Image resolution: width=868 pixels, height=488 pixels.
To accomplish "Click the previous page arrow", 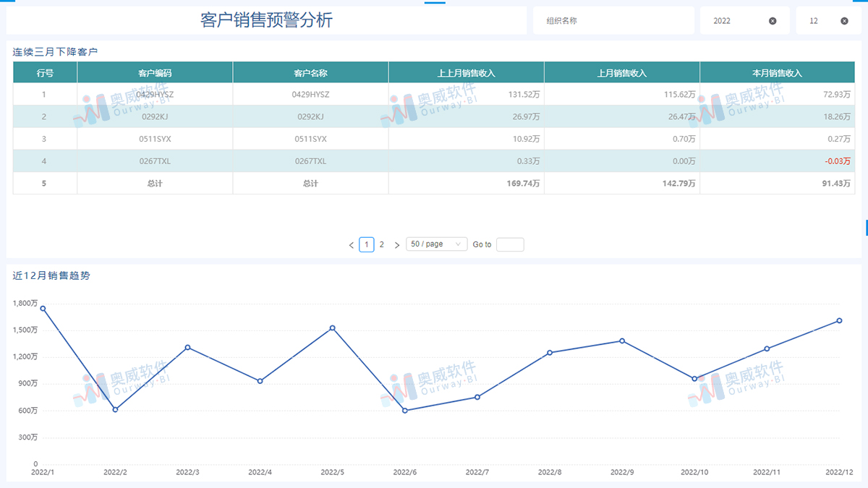I will click(x=352, y=244).
